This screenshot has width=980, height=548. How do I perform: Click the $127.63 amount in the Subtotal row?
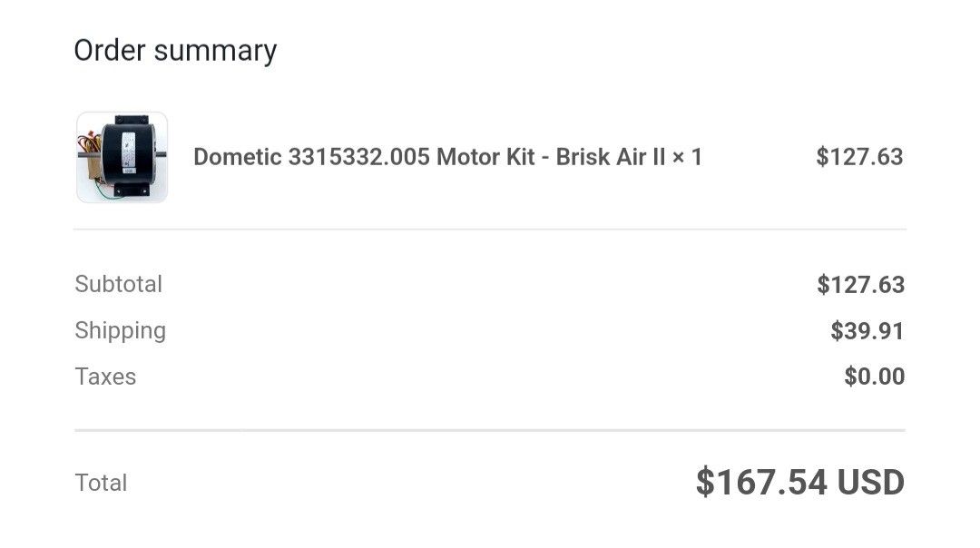pos(860,285)
